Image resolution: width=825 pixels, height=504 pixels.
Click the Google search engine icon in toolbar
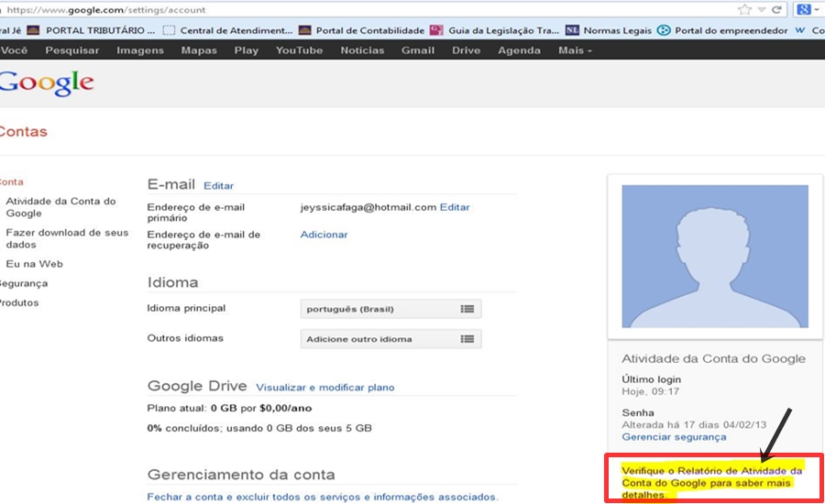pos(804,9)
